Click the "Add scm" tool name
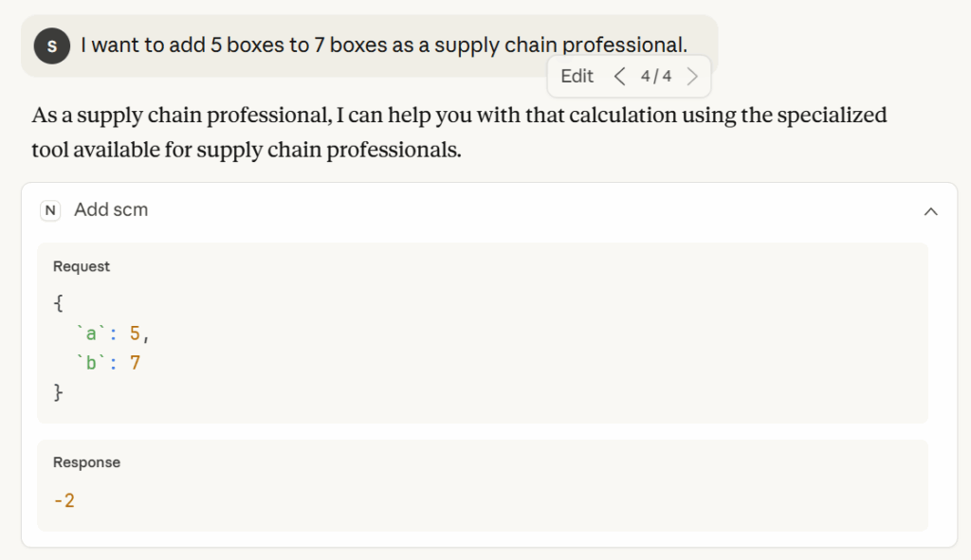The height and width of the screenshot is (560, 971). pyautogui.click(x=111, y=210)
